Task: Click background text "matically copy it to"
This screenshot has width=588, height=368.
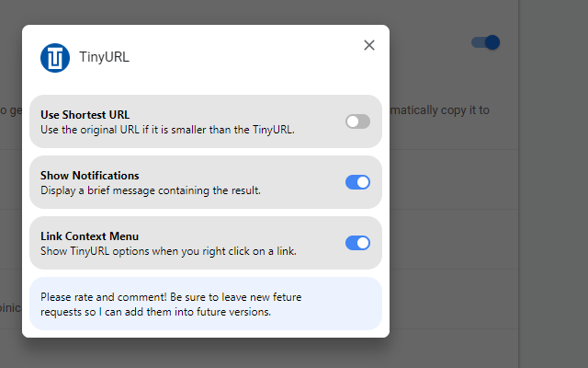Action: [x=440, y=110]
